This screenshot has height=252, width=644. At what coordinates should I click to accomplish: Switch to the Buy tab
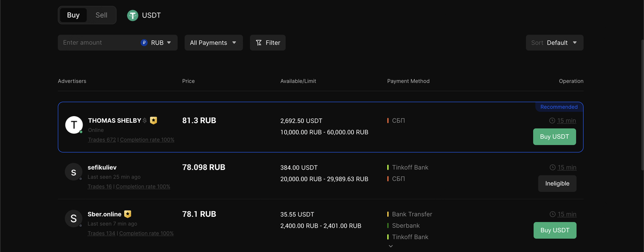[73, 15]
